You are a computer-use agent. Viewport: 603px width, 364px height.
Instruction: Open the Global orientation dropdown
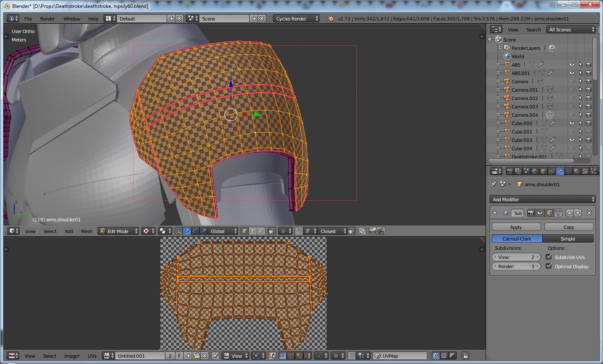coord(224,231)
